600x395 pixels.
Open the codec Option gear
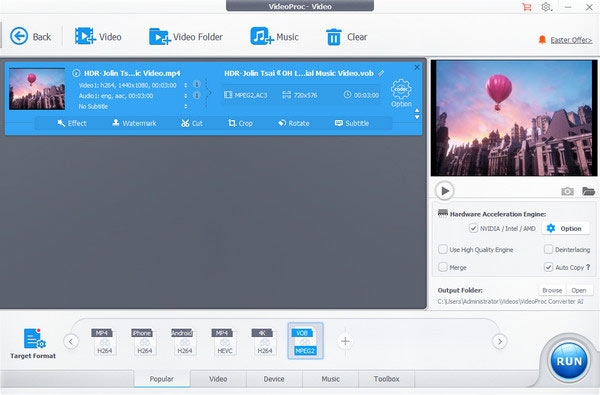point(401,93)
